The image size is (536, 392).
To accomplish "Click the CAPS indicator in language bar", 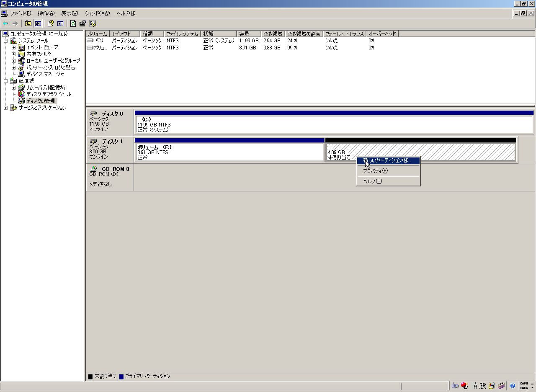I will click(524, 384).
